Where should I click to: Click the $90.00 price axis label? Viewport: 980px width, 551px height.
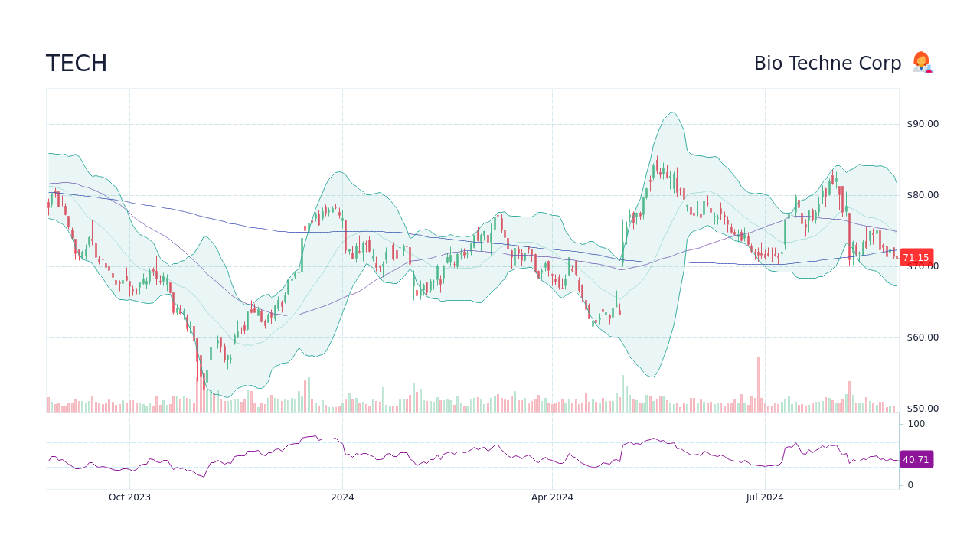923,124
